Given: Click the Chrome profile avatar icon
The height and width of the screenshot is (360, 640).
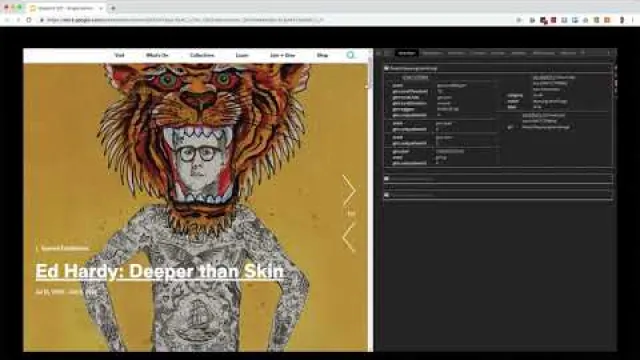Looking at the screenshot, I should point(622,20).
